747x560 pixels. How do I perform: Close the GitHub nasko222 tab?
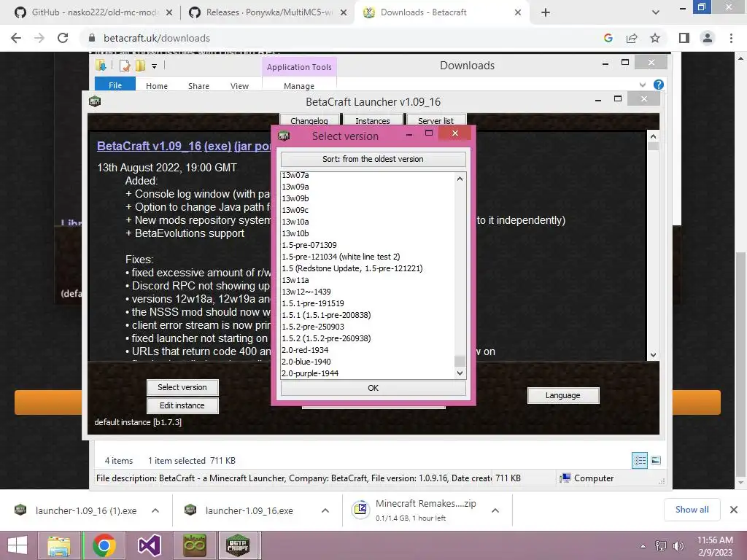(x=169, y=12)
